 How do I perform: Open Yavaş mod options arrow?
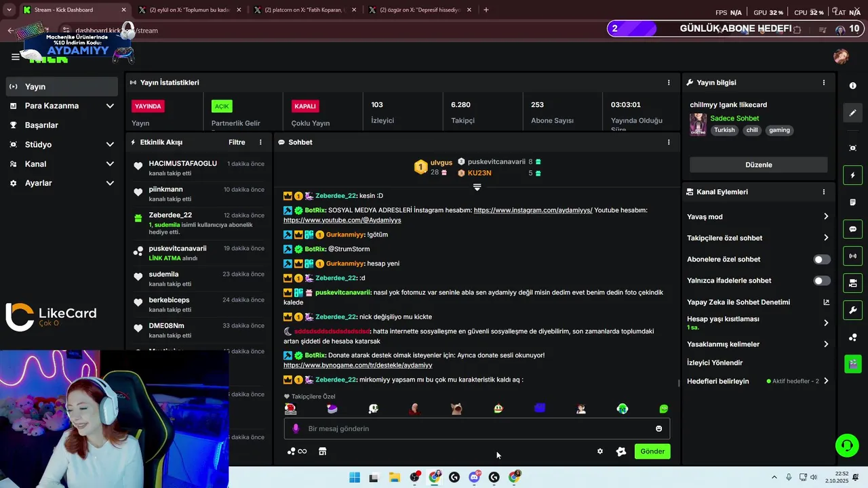pos(825,217)
